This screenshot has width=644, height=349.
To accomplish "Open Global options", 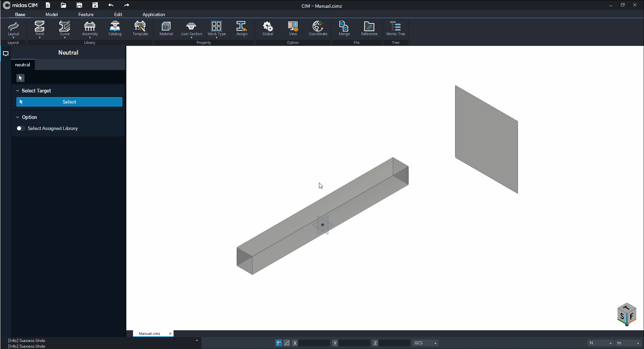I will click(268, 28).
